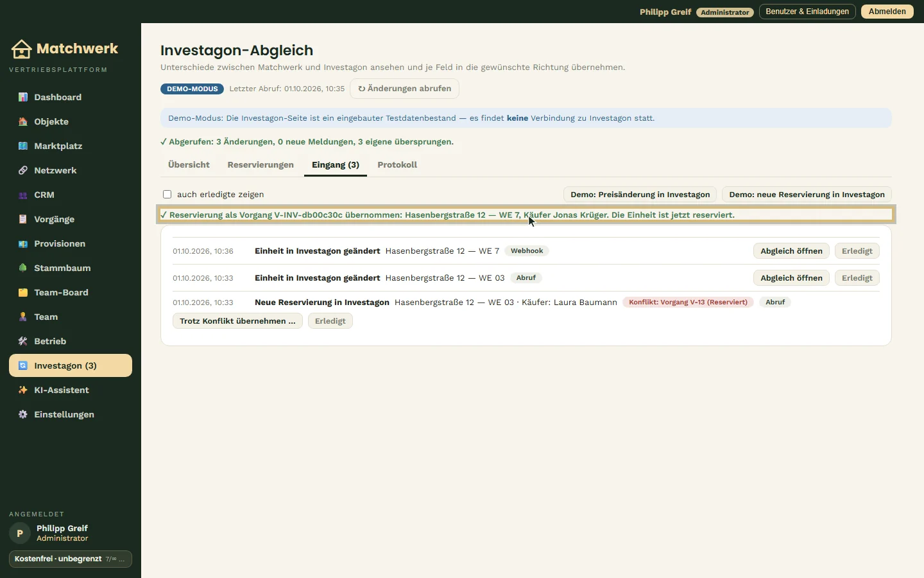Open KI-Assistent via its sparkle icon
The height and width of the screenshot is (578, 924).
coord(23,390)
